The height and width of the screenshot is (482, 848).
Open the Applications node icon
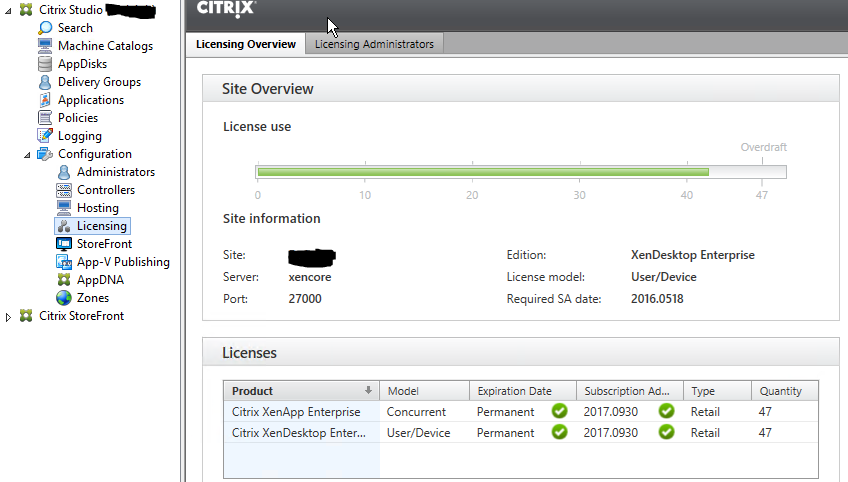pos(45,100)
